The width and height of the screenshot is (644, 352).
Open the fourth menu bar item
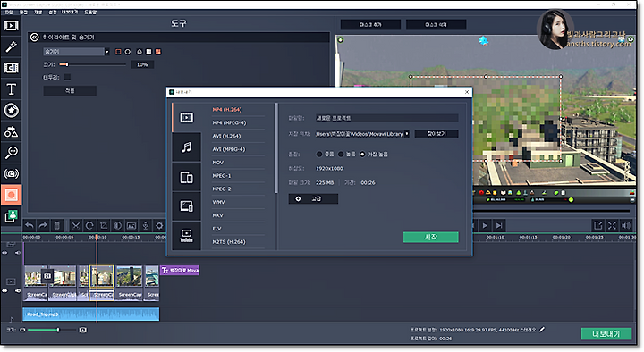pos(53,13)
